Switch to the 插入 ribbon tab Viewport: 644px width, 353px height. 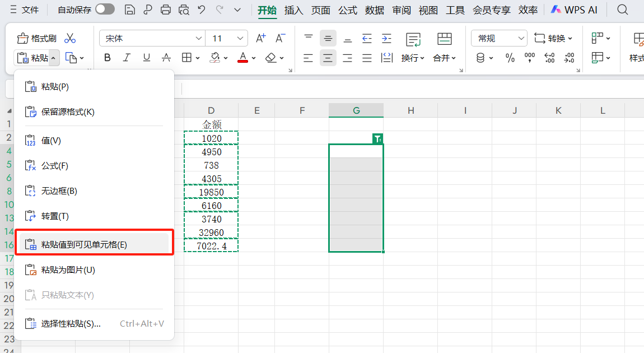point(293,10)
